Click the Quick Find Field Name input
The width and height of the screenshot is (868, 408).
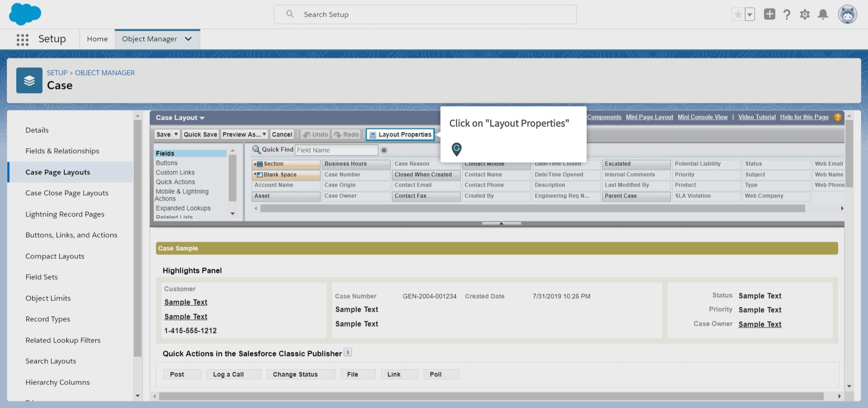coord(336,150)
